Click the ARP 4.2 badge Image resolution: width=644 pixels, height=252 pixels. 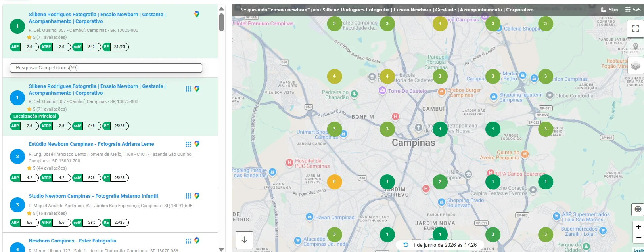24,178
